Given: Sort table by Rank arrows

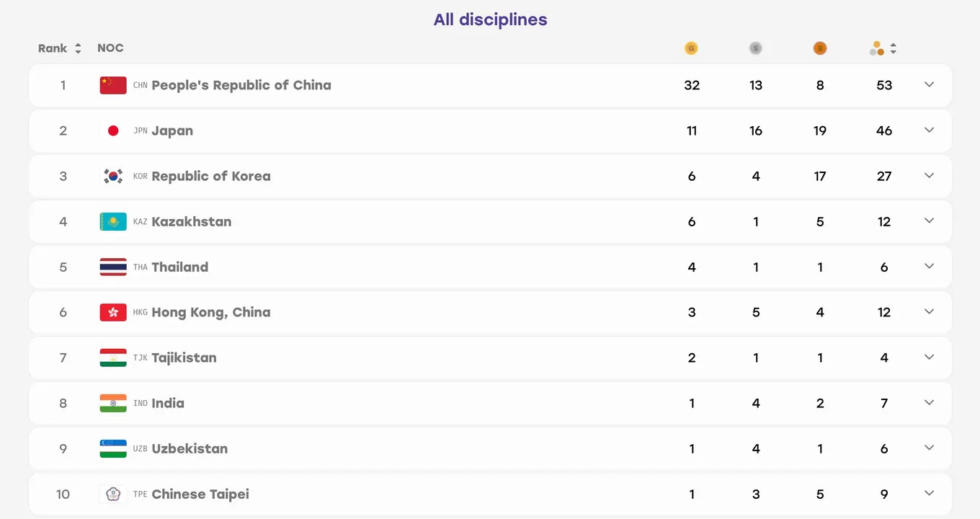Looking at the screenshot, I should [78, 48].
